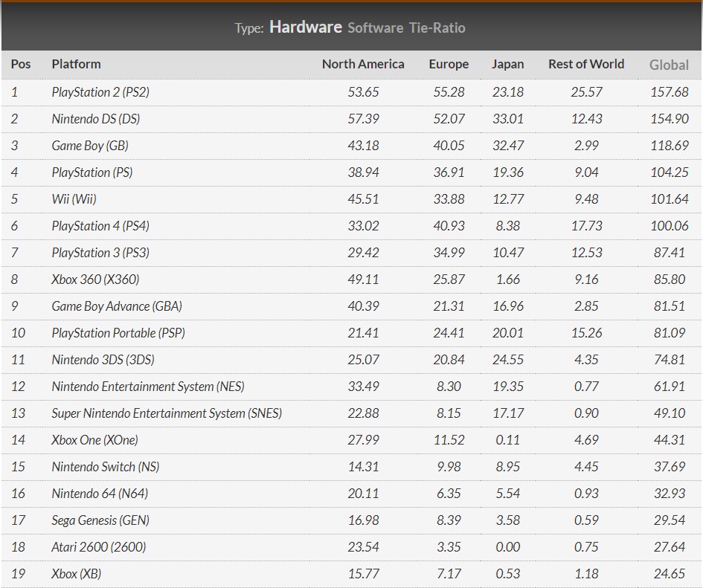Switch to the Software tab

[x=375, y=28]
